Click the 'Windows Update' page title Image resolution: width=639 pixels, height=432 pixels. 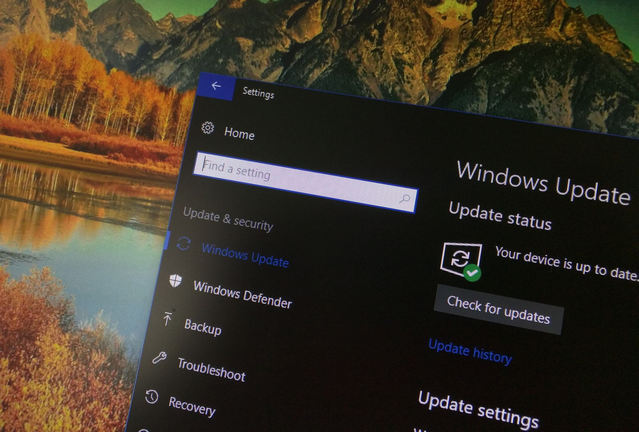(x=544, y=183)
